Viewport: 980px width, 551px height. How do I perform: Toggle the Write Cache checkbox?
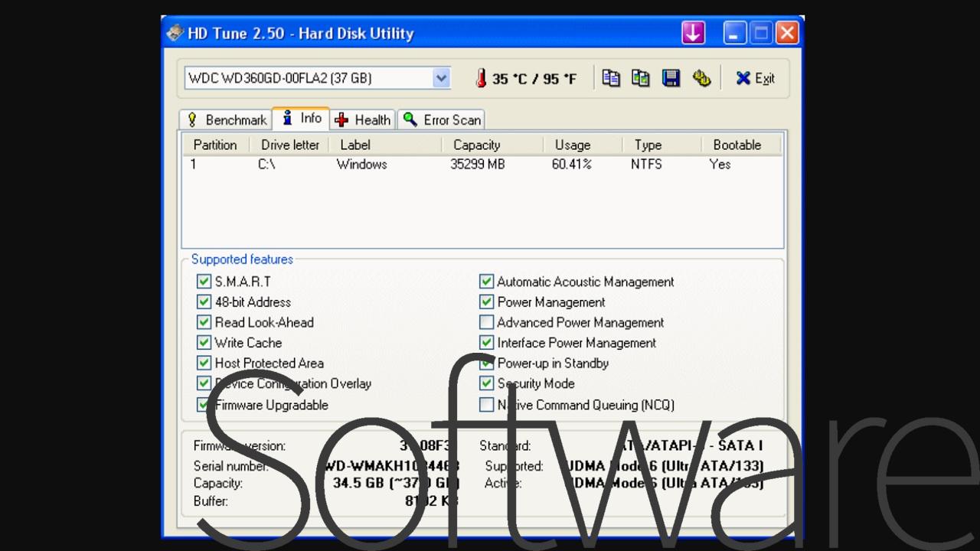[x=204, y=343]
